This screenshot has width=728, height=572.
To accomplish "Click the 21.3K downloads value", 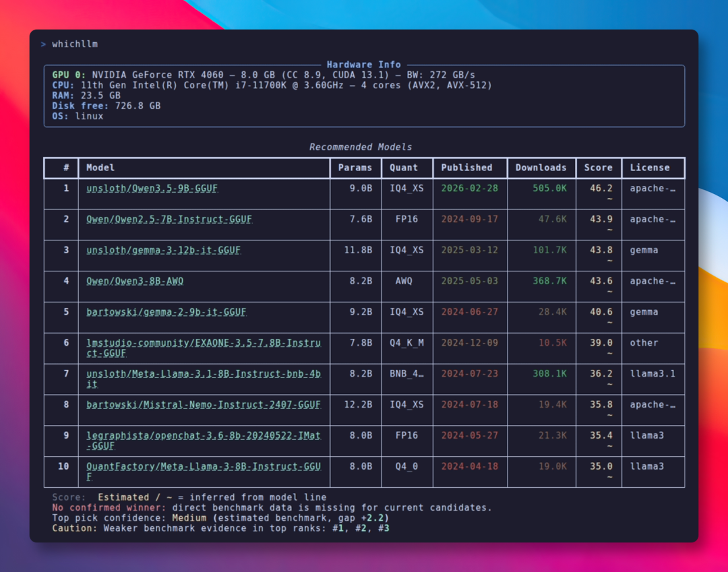I will (553, 436).
